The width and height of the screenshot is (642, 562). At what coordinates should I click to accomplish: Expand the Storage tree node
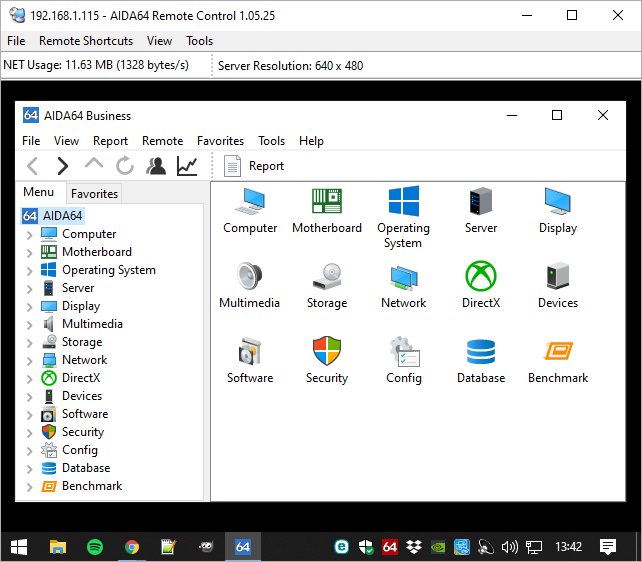coord(29,343)
